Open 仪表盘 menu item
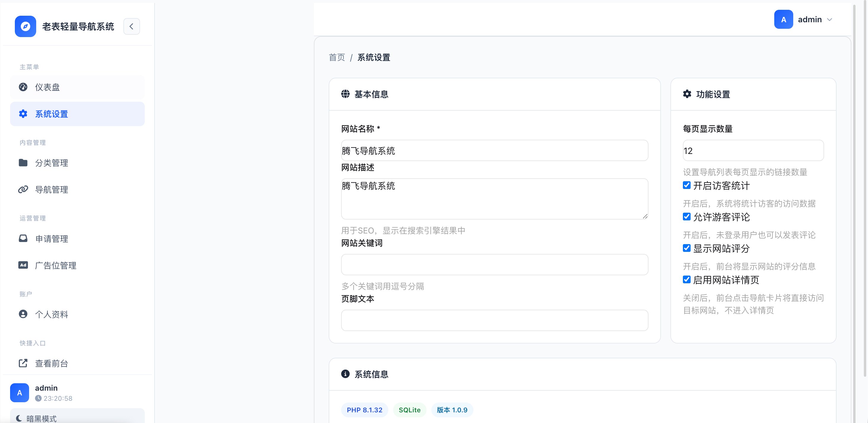Screen dimensions: 868x423 (x=77, y=87)
